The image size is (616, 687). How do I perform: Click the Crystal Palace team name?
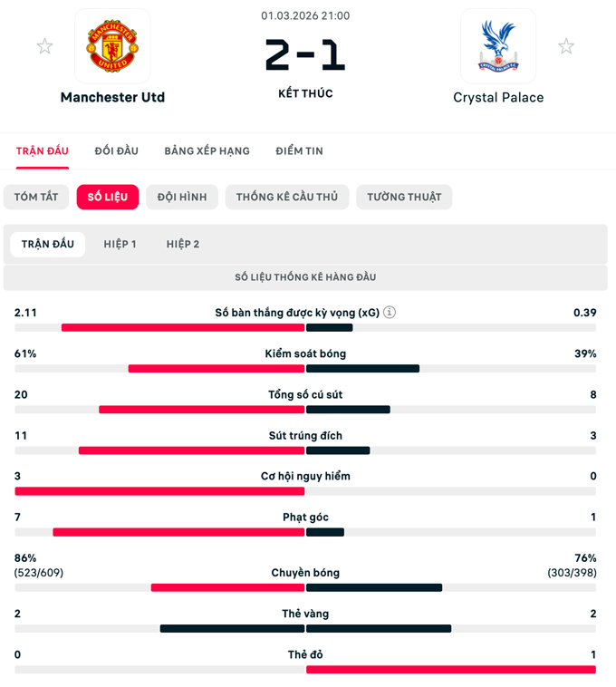point(498,98)
